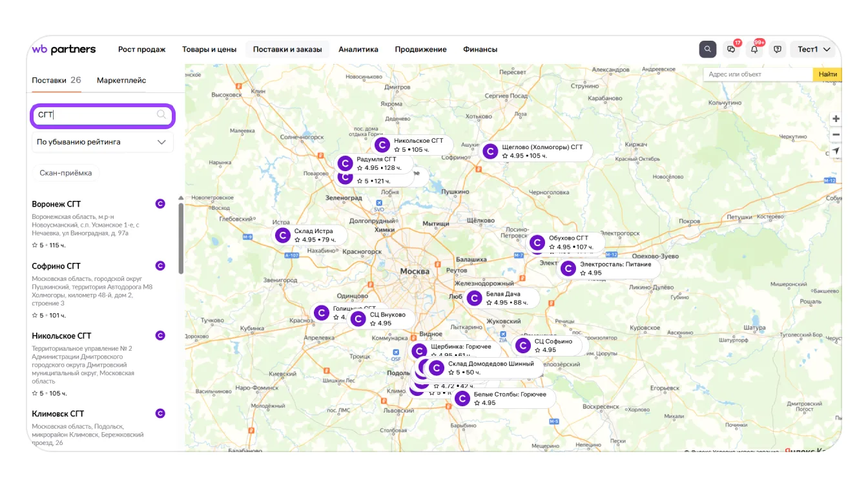Click the address starting 'Воронежская область, м.р-н'
The width and height of the screenshot is (868, 487).
point(86,225)
